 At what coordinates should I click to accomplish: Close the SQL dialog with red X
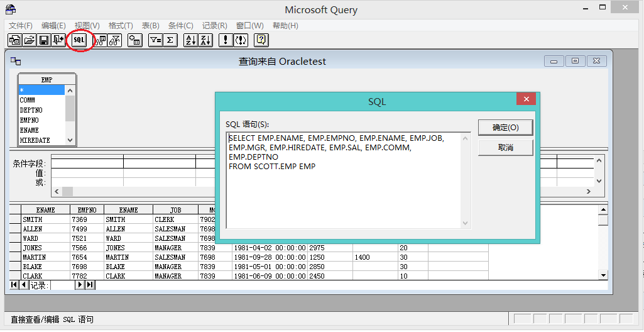pos(526,99)
